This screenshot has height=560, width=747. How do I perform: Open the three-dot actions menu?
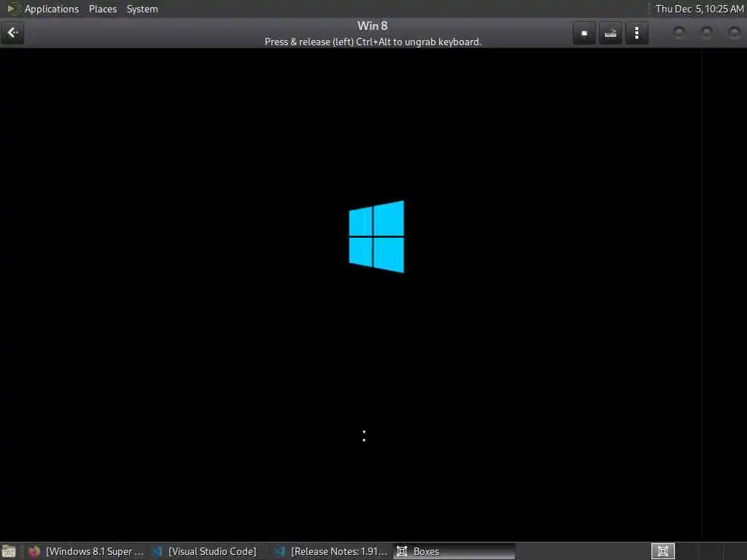636,33
